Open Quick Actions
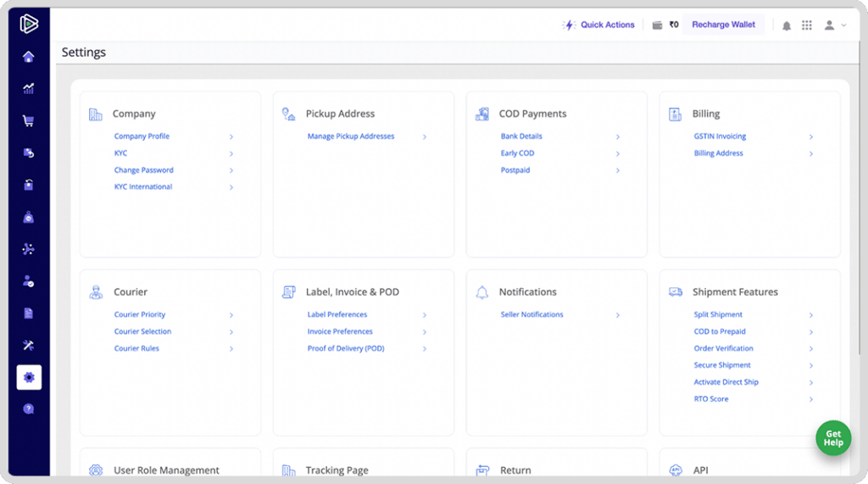This screenshot has width=868, height=484. (x=598, y=25)
